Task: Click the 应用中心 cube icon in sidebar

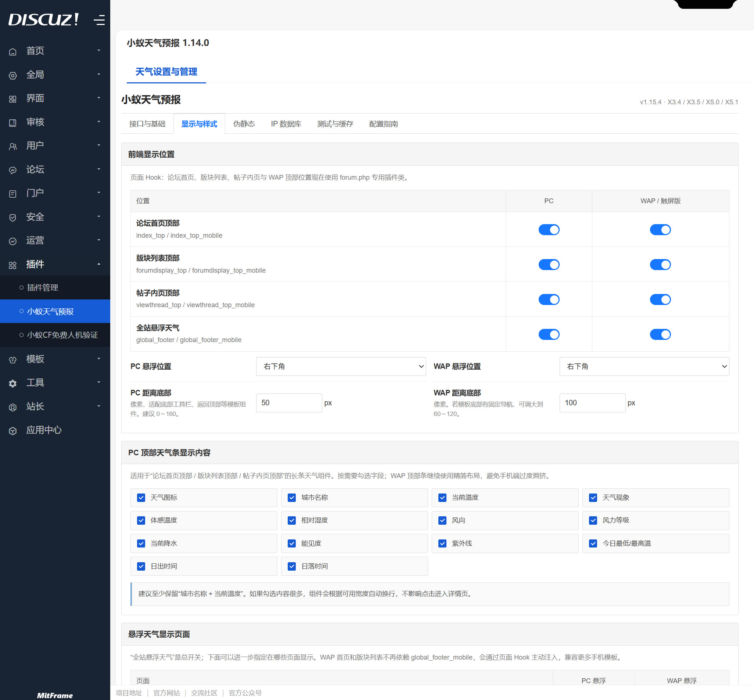Action: (13, 431)
